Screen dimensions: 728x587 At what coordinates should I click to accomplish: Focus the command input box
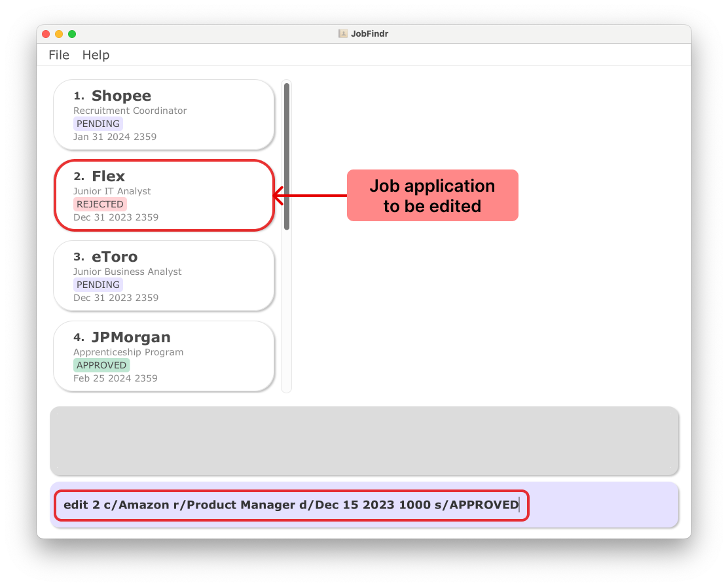[364, 505]
